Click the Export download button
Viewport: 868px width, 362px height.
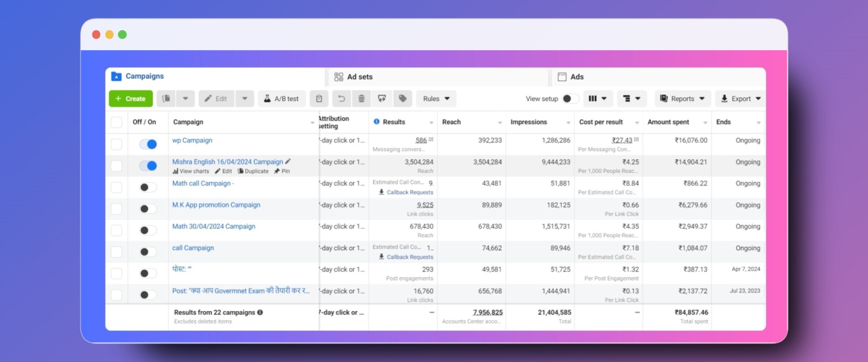pyautogui.click(x=740, y=99)
